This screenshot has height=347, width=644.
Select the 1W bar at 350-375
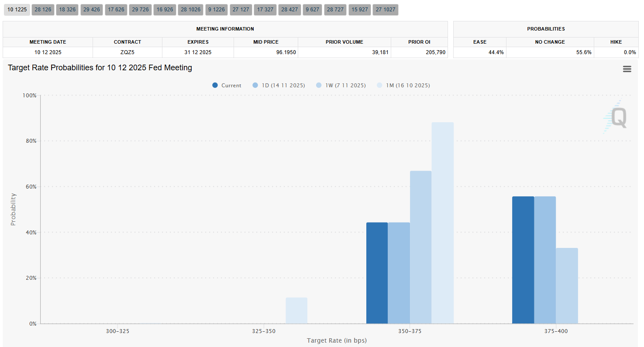420,247
